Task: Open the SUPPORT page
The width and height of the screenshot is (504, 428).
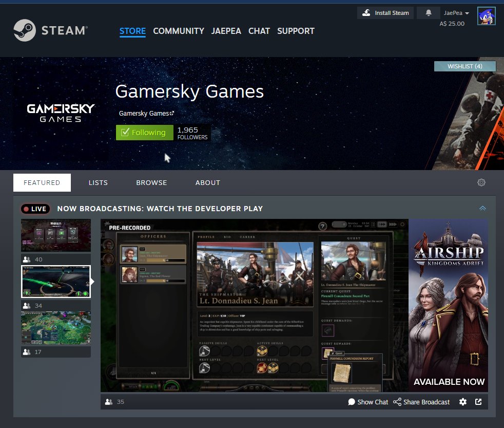Action: pyautogui.click(x=296, y=31)
